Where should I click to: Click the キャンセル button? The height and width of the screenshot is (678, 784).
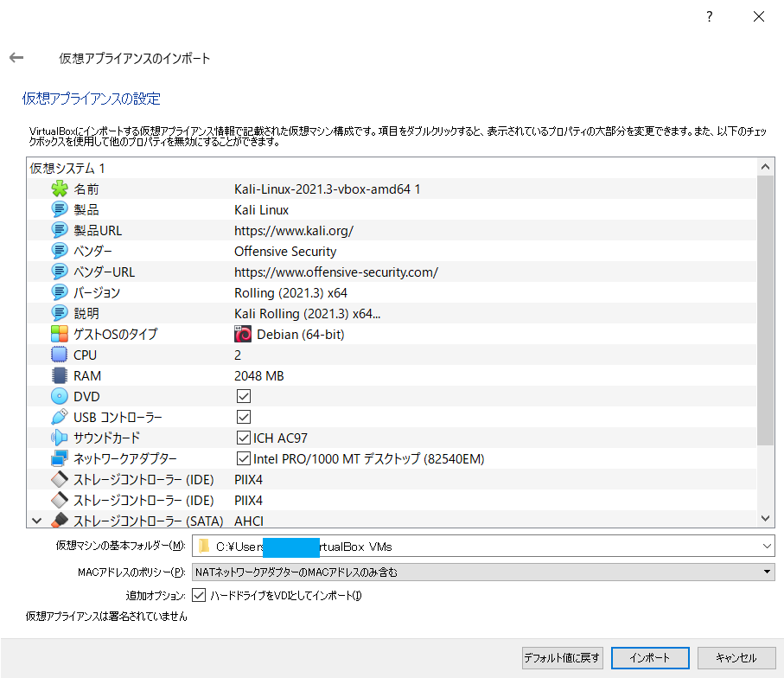tap(736, 657)
